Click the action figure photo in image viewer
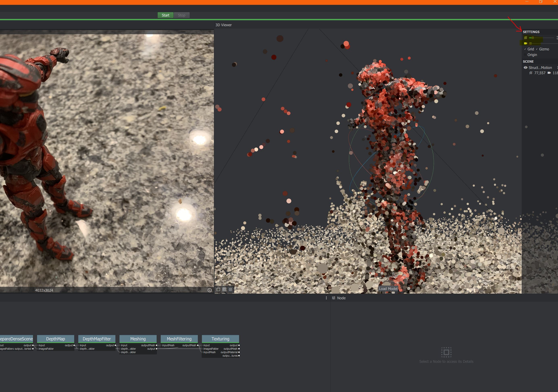The width and height of the screenshot is (558, 392). pyautogui.click(x=107, y=160)
